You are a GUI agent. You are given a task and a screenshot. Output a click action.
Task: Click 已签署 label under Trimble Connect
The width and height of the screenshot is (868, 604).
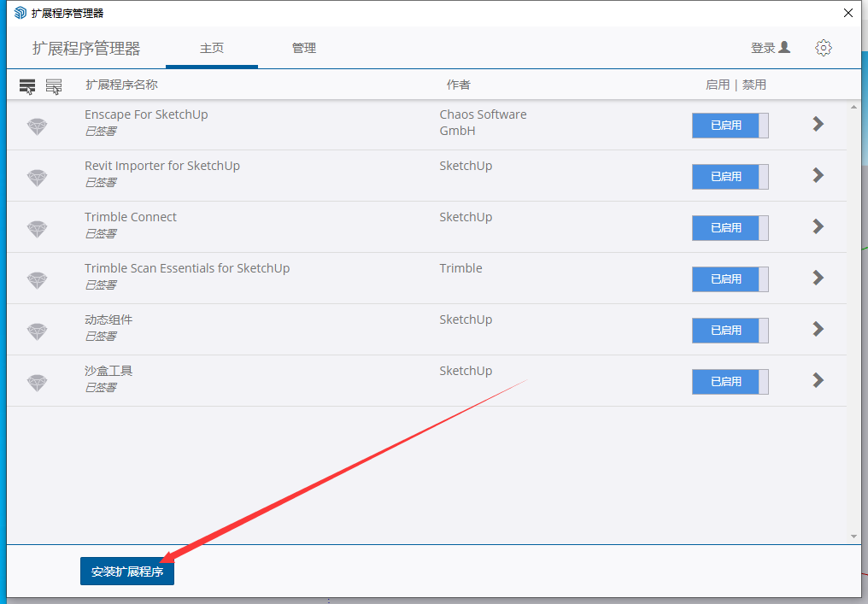pyautogui.click(x=101, y=233)
